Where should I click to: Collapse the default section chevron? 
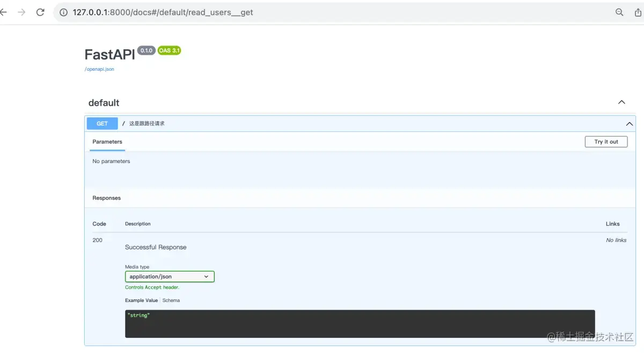tap(621, 102)
